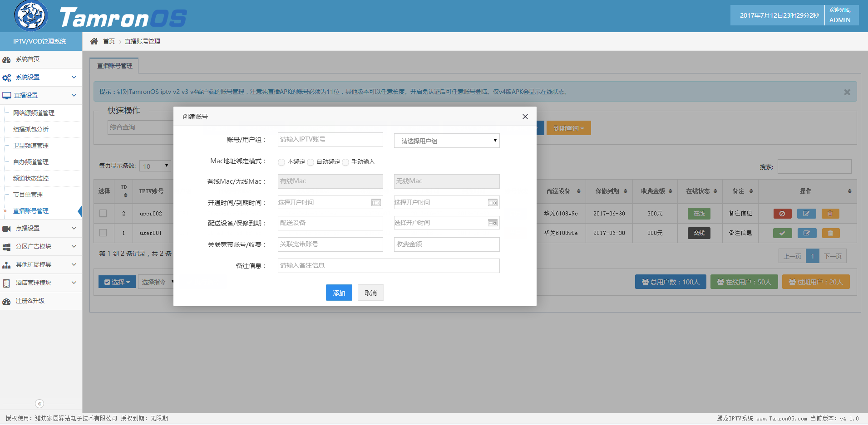
Task: Click the 在线 status badge for user002
Action: (699, 214)
